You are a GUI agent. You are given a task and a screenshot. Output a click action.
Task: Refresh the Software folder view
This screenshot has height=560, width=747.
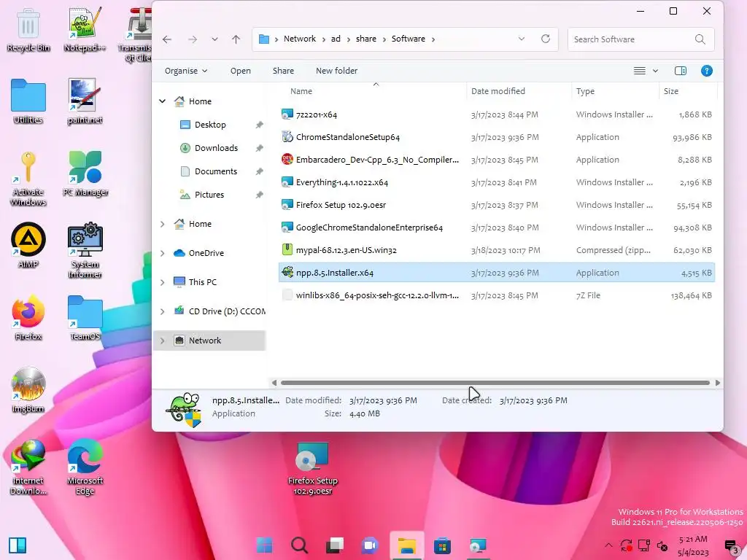point(546,39)
